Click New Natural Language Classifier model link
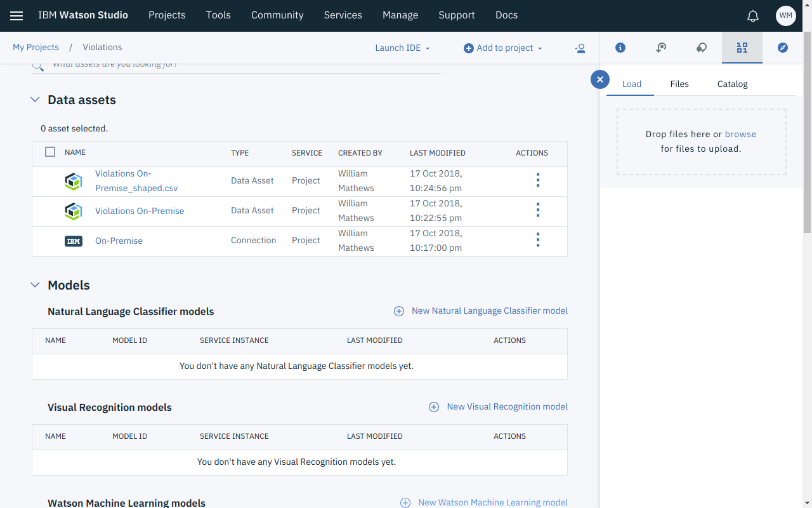This screenshot has height=508, width=812. [x=490, y=311]
